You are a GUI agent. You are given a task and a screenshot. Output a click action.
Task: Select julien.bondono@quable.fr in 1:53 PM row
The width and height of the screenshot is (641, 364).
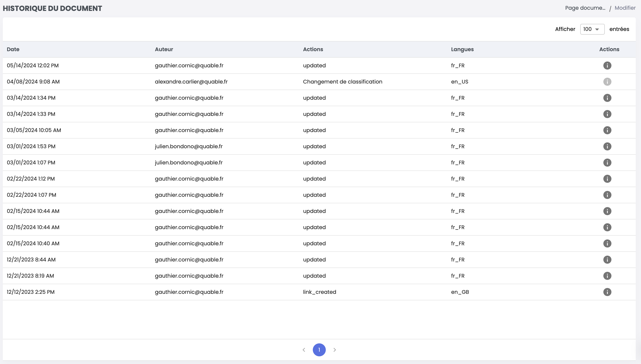189,146
